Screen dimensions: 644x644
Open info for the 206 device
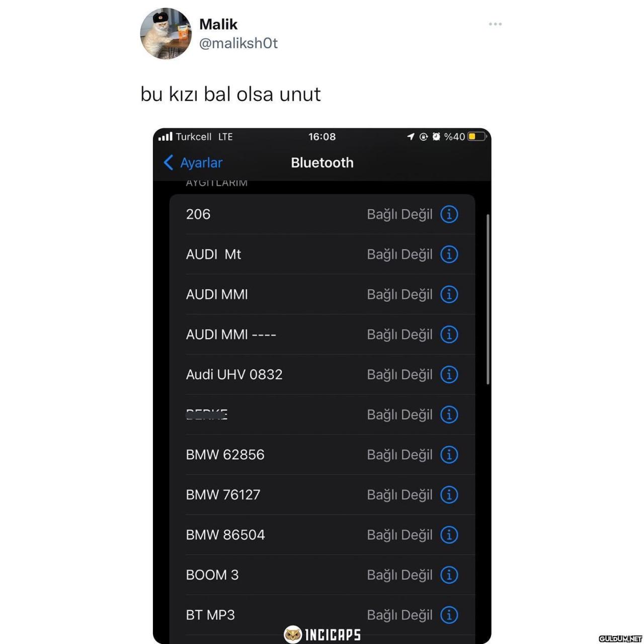point(449,214)
